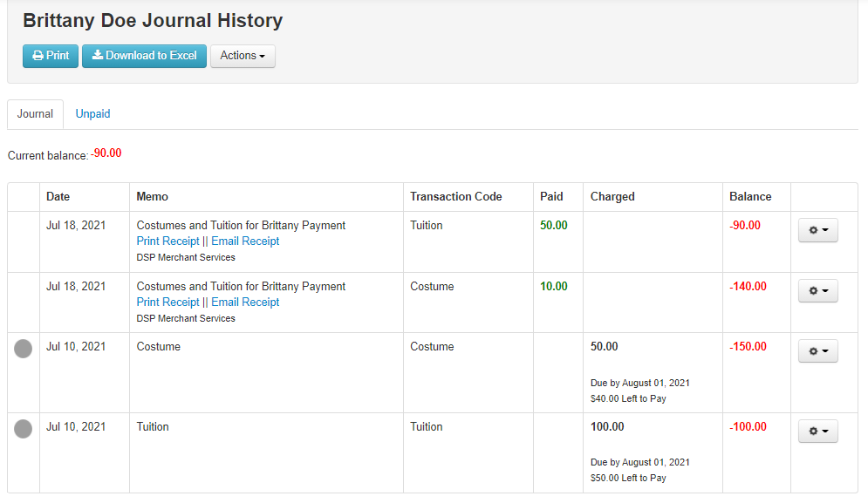
Task: Open gear menu for Tuition charge row
Action: [x=817, y=432]
